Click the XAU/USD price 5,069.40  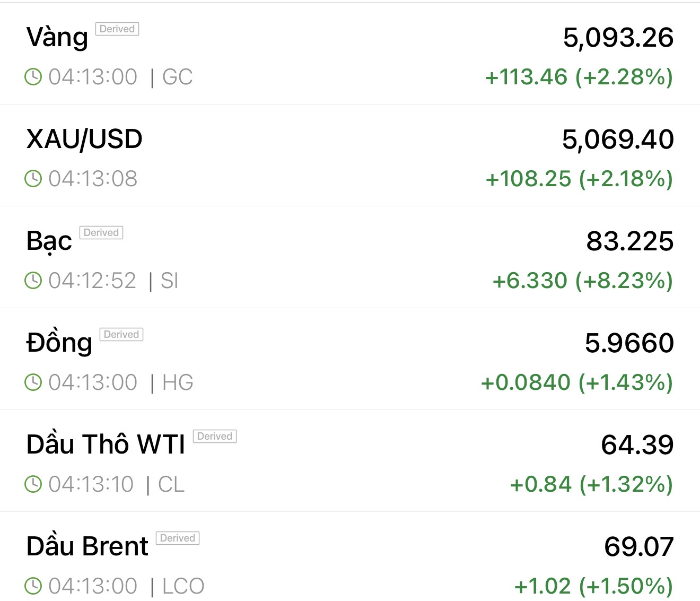point(618,140)
